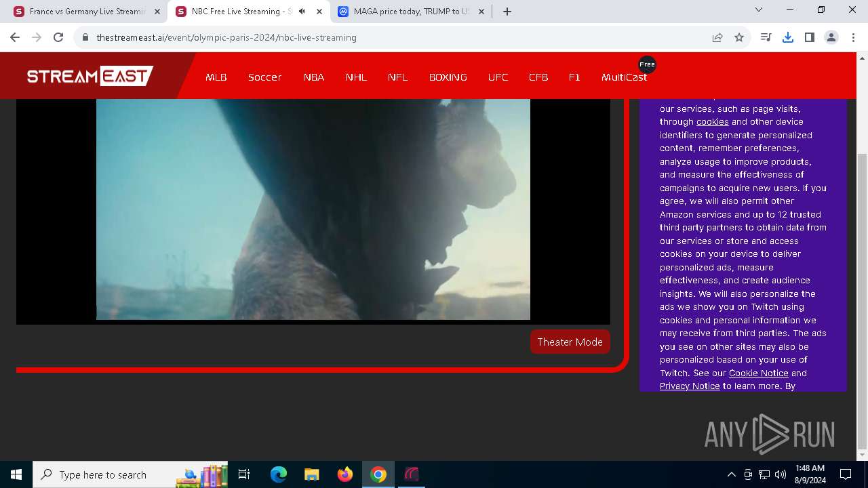
Task: Reload the current page
Action: point(58,37)
